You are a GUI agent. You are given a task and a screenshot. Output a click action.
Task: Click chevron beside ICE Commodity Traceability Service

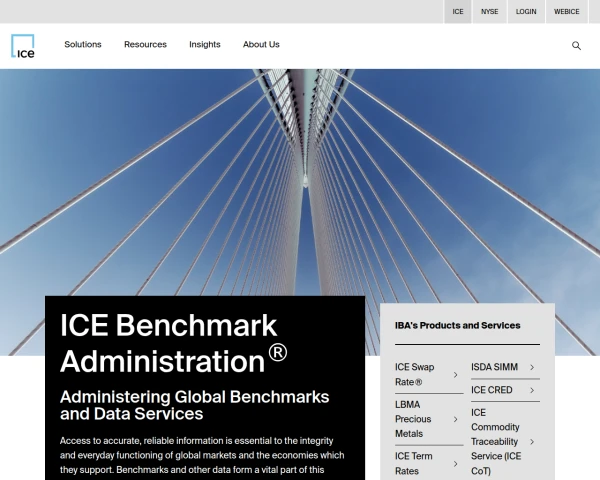tap(532, 442)
